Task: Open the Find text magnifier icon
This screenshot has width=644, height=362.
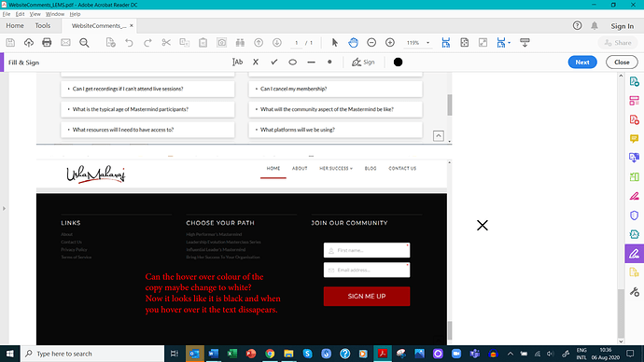Action: 84,43
